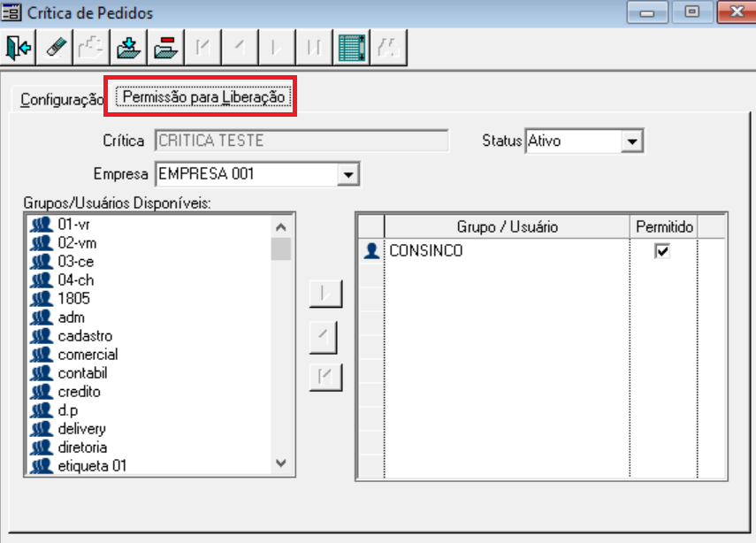Click the eraser clear toolbar icon
Screen dimensions: 756x543
56,47
